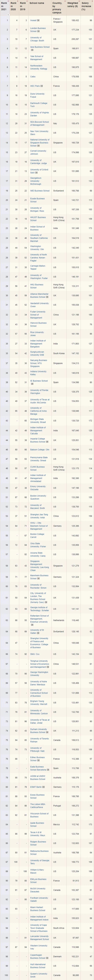Open the University of Toronto: Rotman link
The width and height of the screenshot is (94, 980).
tap(40, 740)
